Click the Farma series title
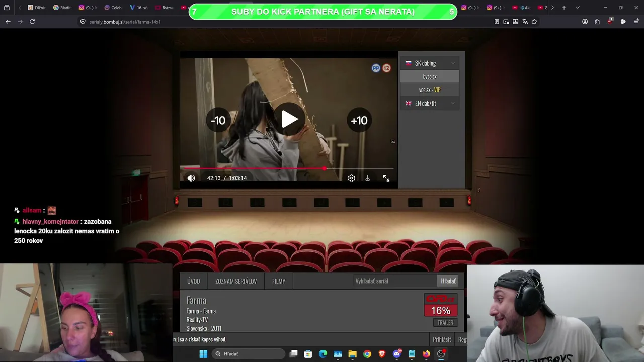This screenshot has width=644, height=362. (196, 300)
